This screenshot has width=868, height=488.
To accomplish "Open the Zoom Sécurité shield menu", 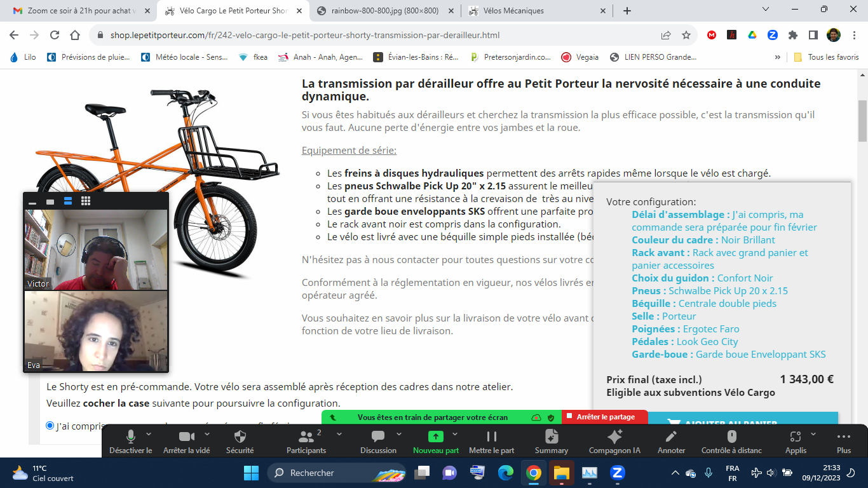I will (x=240, y=437).
